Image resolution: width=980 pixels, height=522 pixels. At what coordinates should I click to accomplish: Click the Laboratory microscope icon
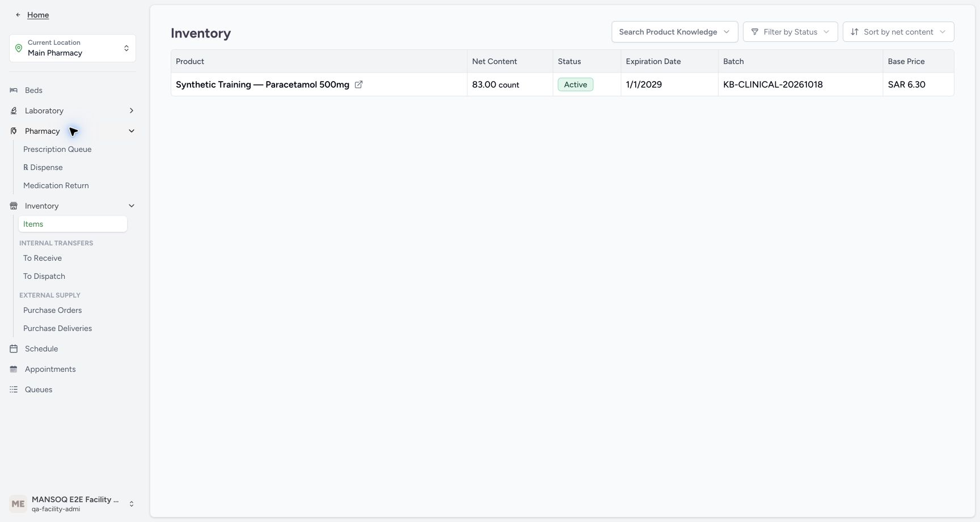pyautogui.click(x=14, y=111)
